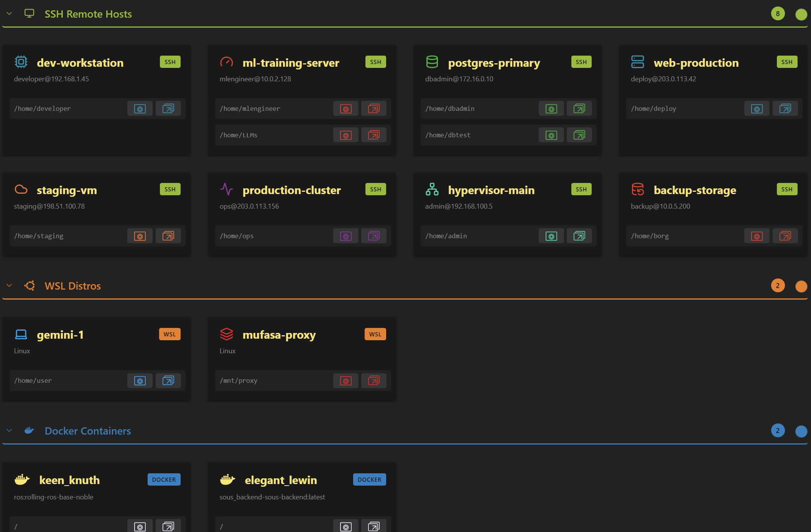811x532 pixels.
Task: Open /home/user in current window
Action: 140,380
